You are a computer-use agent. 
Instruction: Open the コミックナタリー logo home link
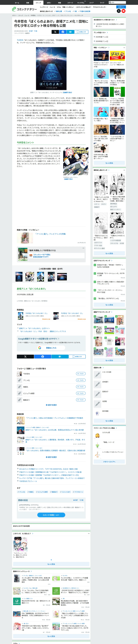click(x=25, y=9)
